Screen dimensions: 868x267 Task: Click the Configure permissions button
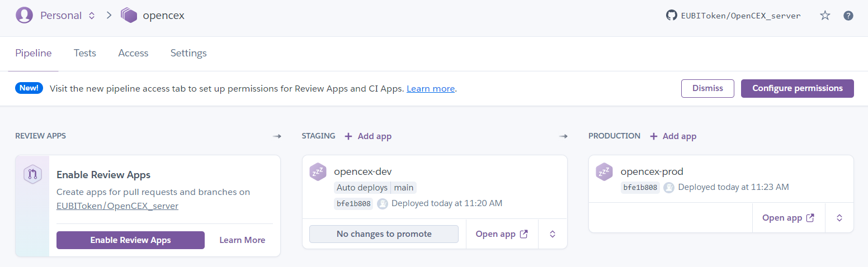[x=798, y=88]
